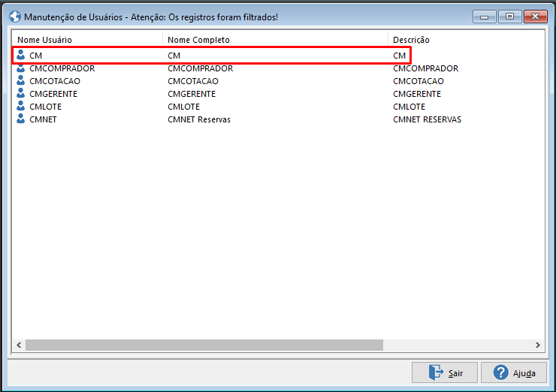Image resolution: width=556 pixels, height=392 pixels.
Task: Click CMCOMPRADOR in the Descrição column
Action: pyautogui.click(x=426, y=68)
